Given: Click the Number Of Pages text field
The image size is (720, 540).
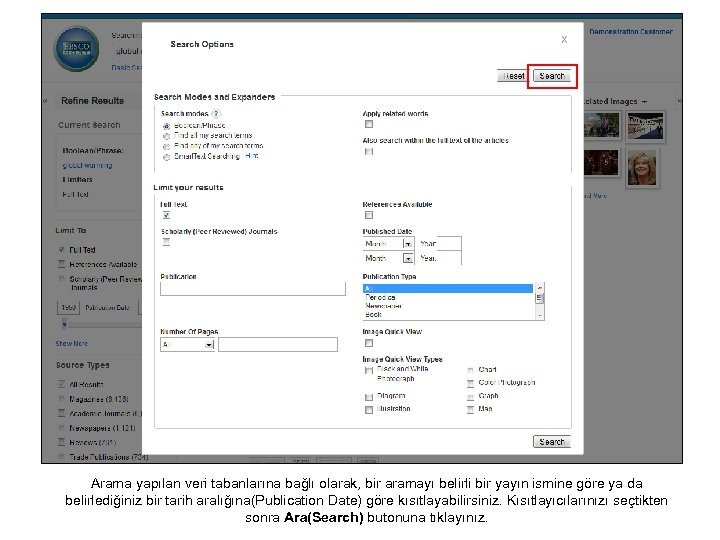Looking at the screenshot, I should pos(278,344).
